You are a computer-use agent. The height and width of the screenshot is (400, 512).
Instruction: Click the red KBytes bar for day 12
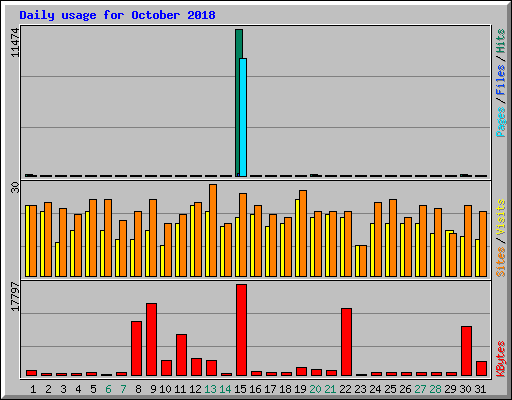196,367
